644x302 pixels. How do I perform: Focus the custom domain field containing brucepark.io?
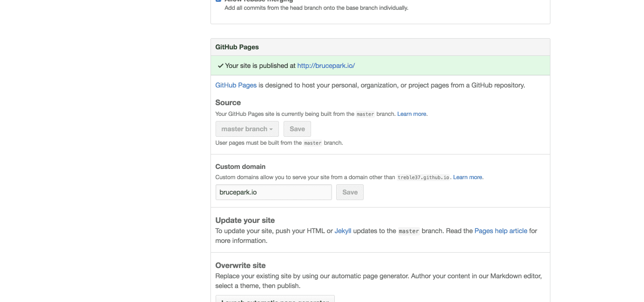click(x=273, y=192)
